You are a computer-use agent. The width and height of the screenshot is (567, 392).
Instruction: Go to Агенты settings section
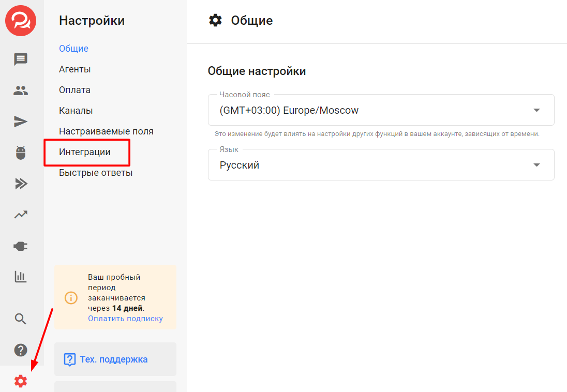click(75, 69)
